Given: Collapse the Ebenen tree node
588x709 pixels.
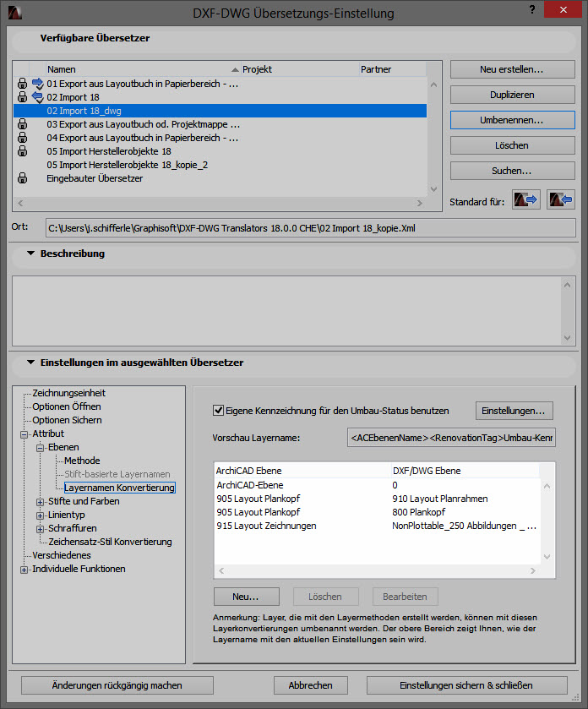Looking at the screenshot, I should coord(41,448).
